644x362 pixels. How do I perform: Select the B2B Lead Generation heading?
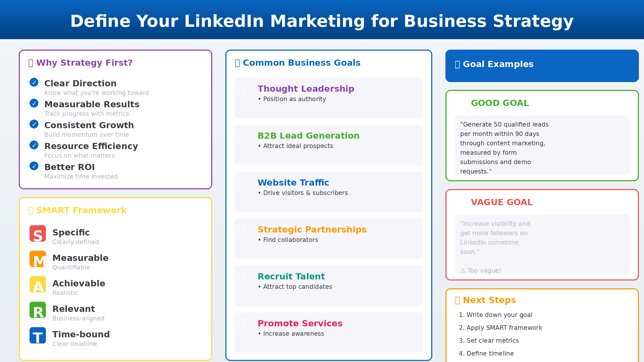click(x=308, y=136)
